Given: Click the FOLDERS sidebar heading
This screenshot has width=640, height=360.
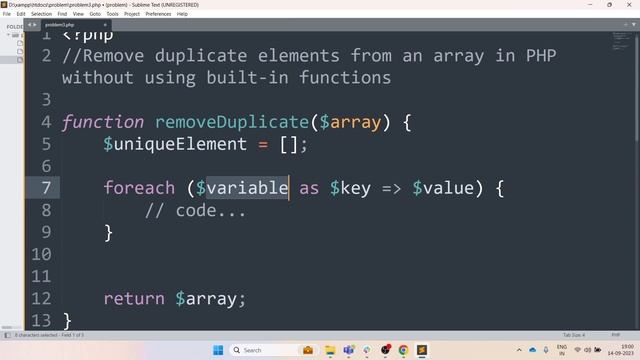Looking at the screenshot, I should 15,27.
